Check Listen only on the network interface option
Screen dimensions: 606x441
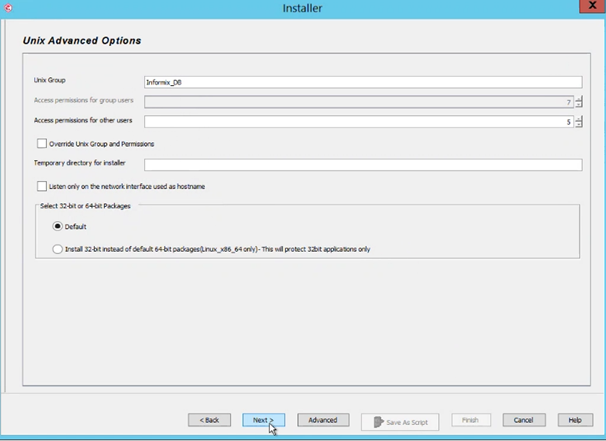pos(42,186)
